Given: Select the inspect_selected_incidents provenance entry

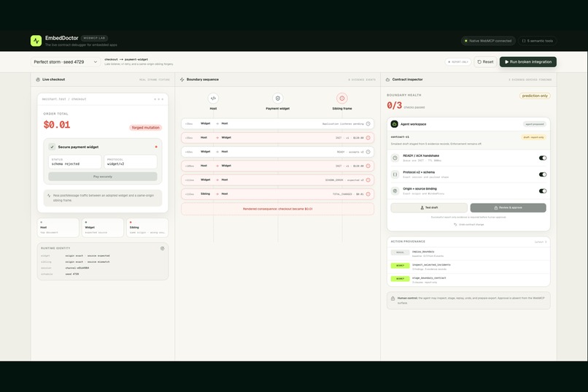Looking at the screenshot, I should (x=468, y=267).
